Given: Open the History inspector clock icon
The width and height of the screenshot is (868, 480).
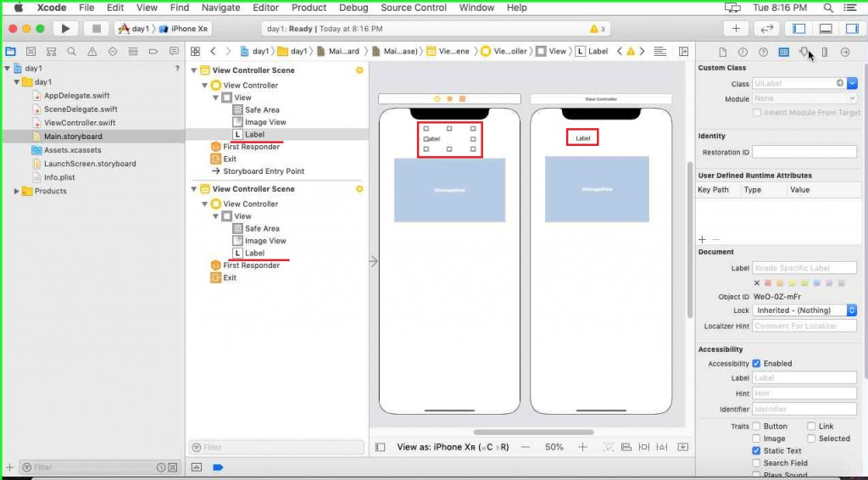Looking at the screenshot, I should tap(743, 52).
